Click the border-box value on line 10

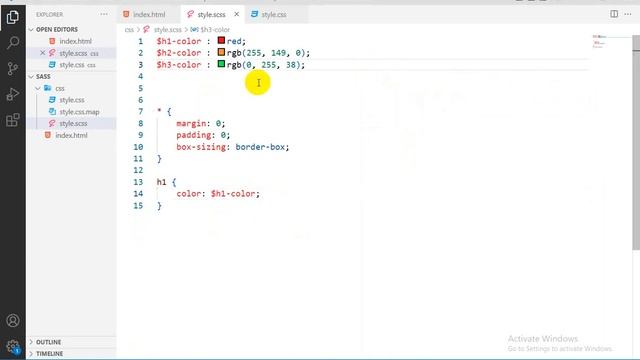coord(260,147)
